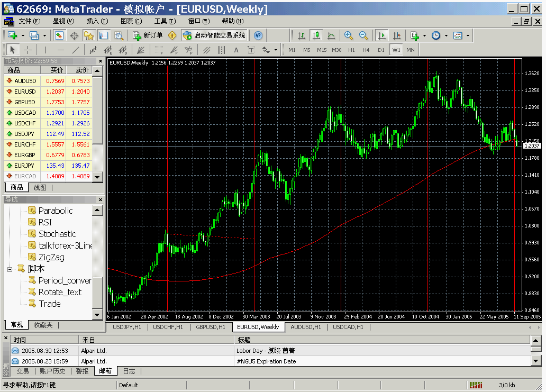Open the 图表 menu

(131, 21)
